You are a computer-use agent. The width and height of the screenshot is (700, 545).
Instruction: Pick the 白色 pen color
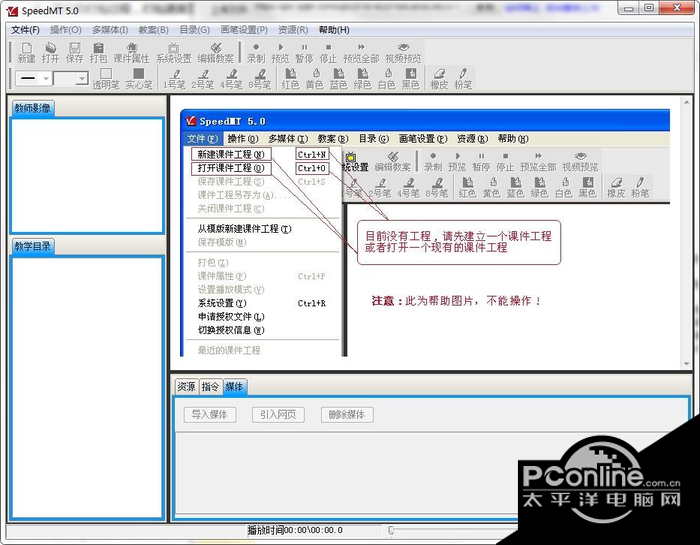coord(387,79)
